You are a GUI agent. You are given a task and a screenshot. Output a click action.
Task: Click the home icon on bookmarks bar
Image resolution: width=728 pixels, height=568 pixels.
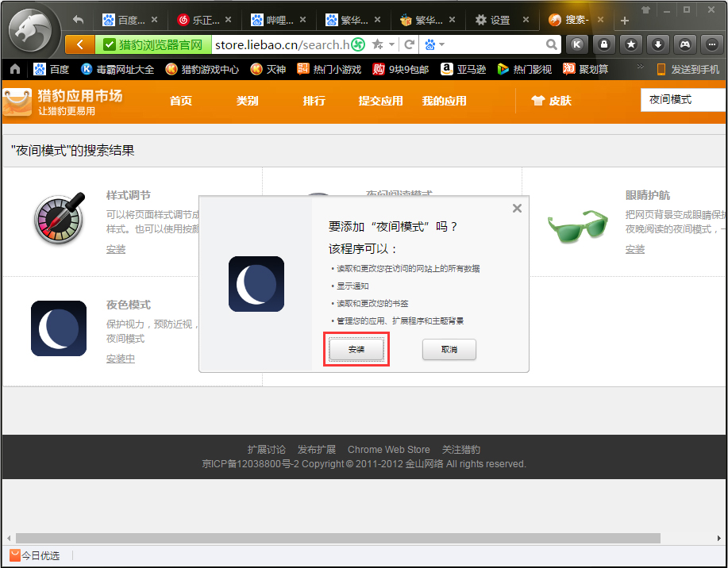point(13,69)
